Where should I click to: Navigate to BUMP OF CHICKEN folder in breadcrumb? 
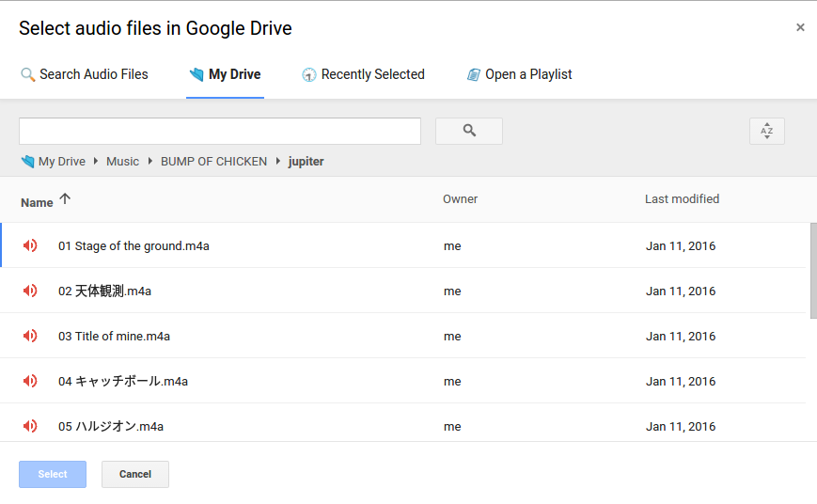(213, 162)
